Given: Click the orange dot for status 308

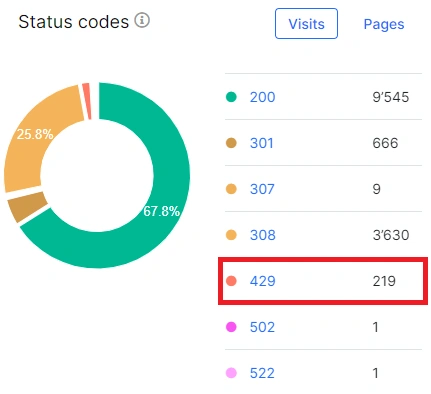Looking at the screenshot, I should pyautogui.click(x=231, y=235).
